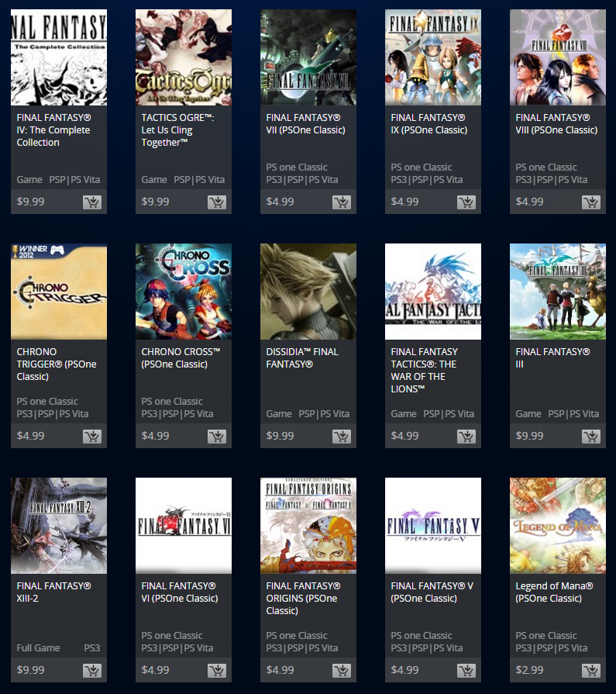Click the Dissidia Final Fantasy title

tap(302, 357)
